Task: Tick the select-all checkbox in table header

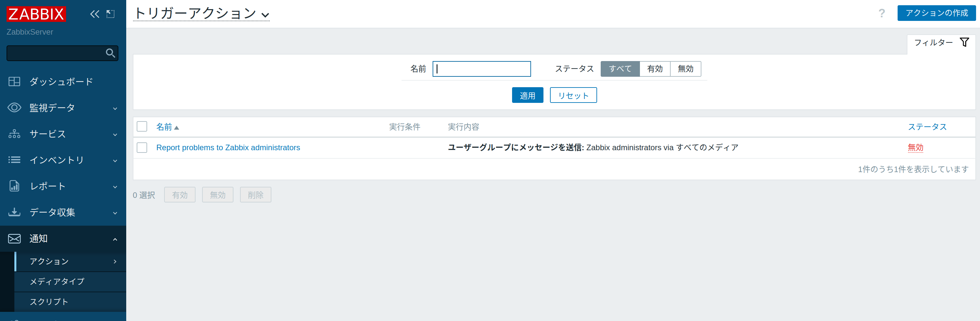Action: click(142, 126)
